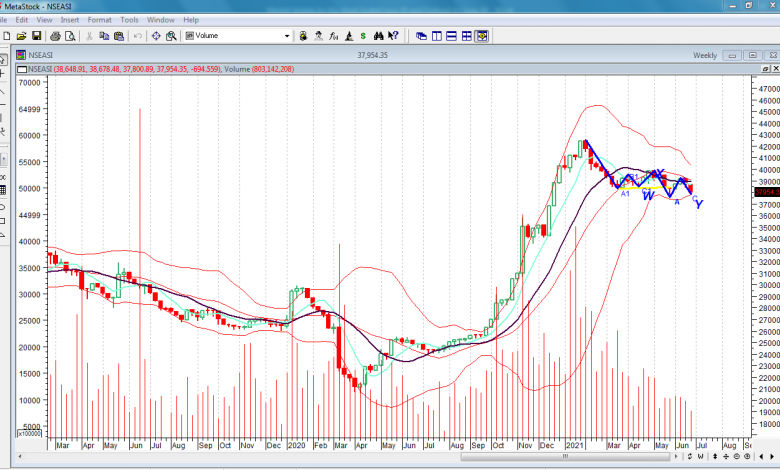This screenshot has height=470, width=780.
Task: Click the Window menu
Action: point(160,19)
